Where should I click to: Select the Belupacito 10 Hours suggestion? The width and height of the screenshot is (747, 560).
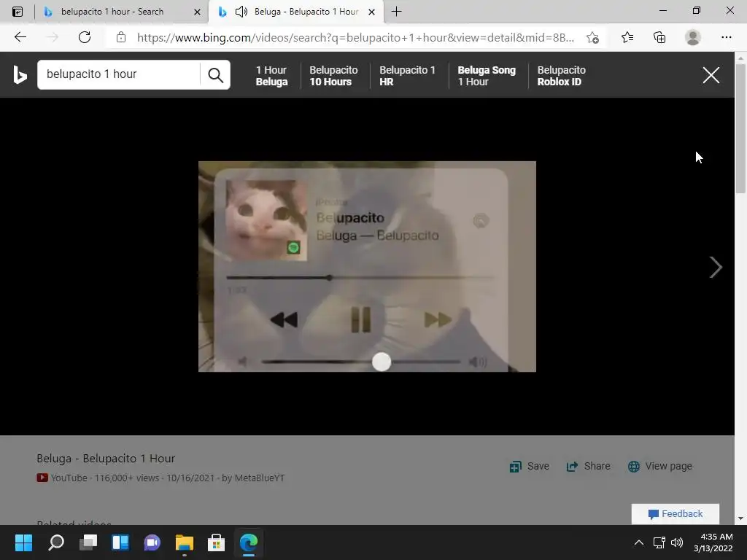(333, 76)
